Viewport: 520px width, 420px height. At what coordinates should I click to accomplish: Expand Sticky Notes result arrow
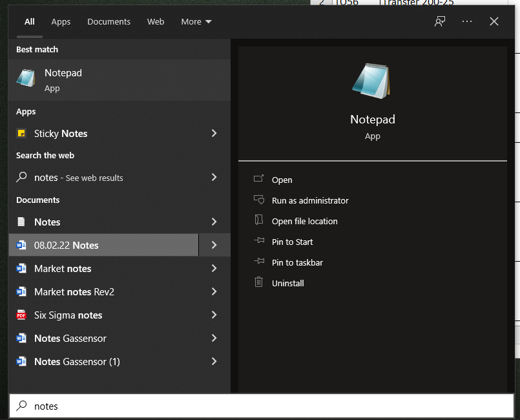(214, 133)
